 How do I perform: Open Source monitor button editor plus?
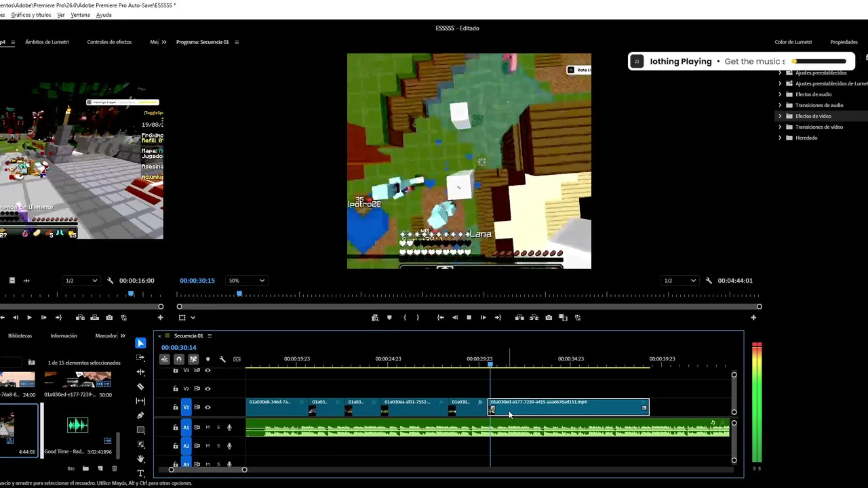pos(160,317)
